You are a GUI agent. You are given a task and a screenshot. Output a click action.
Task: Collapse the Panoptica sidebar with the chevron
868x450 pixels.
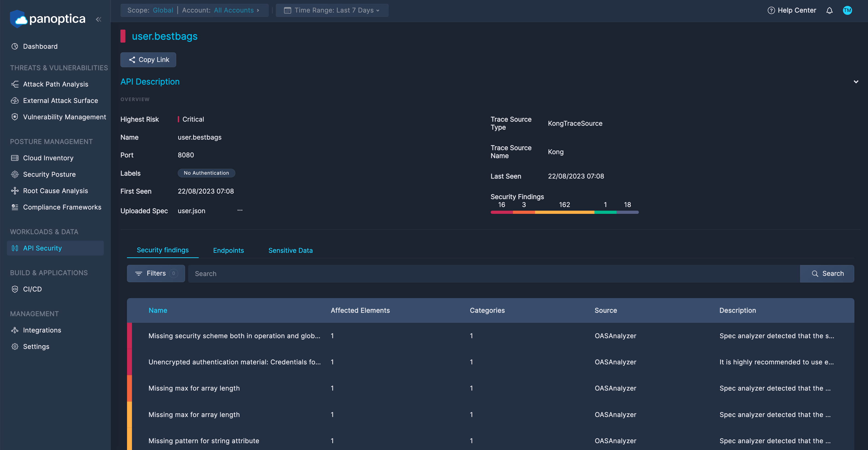pos(98,19)
